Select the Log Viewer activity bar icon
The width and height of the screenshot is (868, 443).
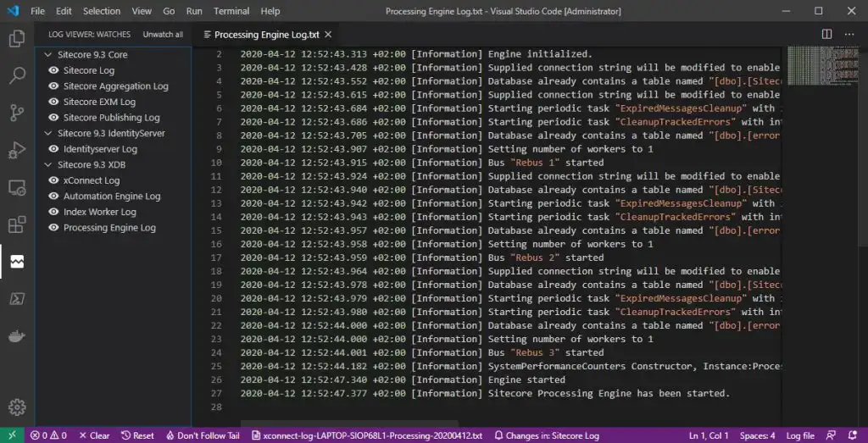[17, 262]
